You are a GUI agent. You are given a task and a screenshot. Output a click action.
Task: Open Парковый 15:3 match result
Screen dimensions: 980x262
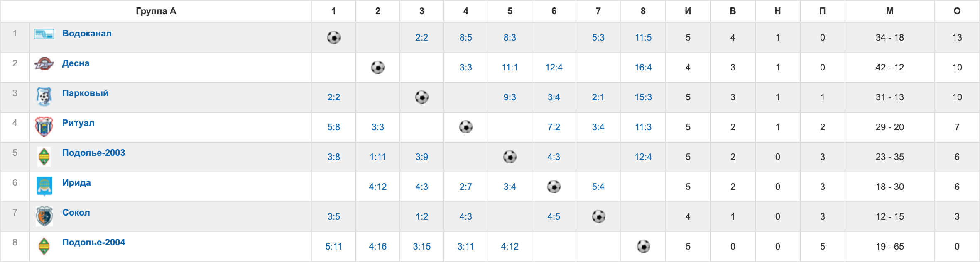point(643,97)
